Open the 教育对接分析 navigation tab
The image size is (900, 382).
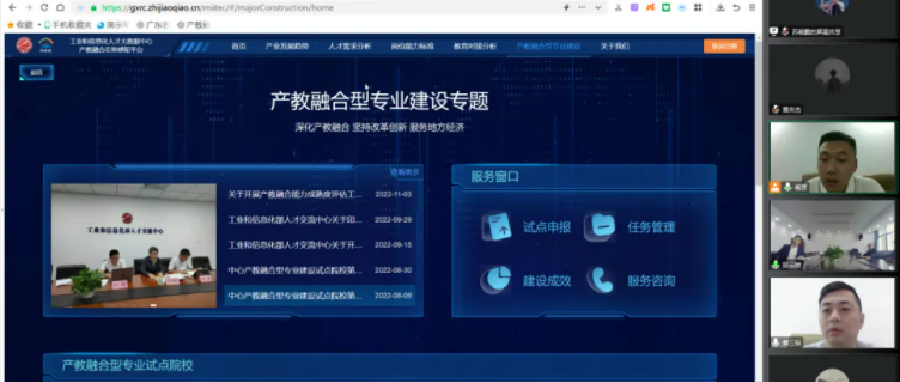point(475,46)
